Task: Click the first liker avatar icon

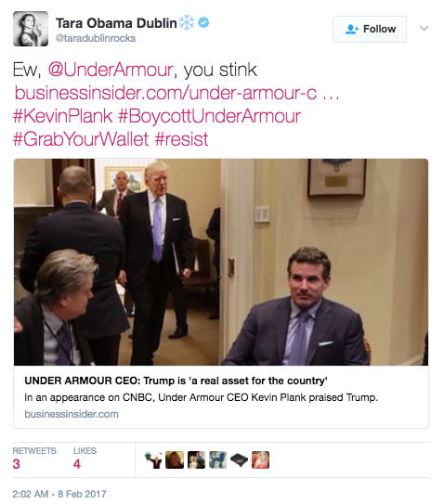Action: click(x=153, y=460)
